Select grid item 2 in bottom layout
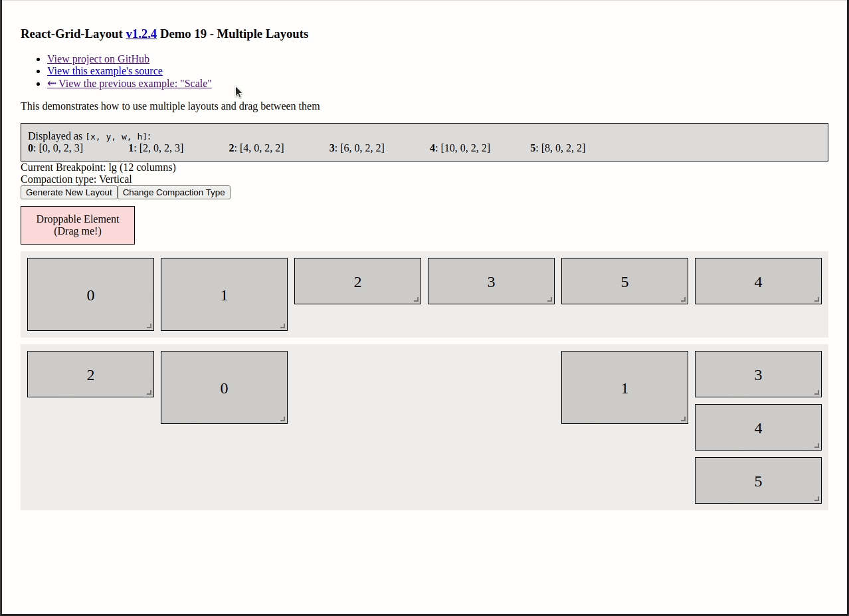 (x=90, y=374)
